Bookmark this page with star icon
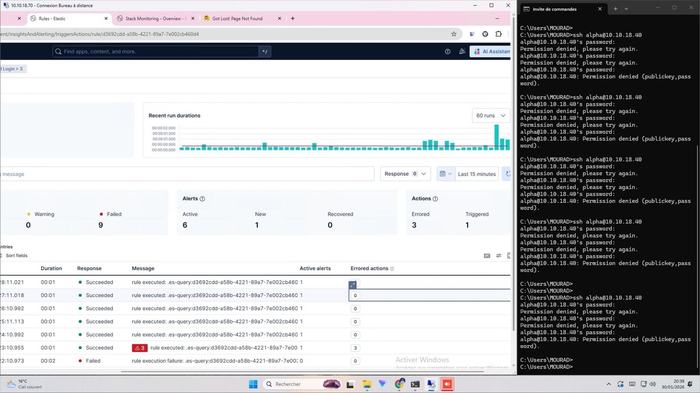 (x=454, y=34)
